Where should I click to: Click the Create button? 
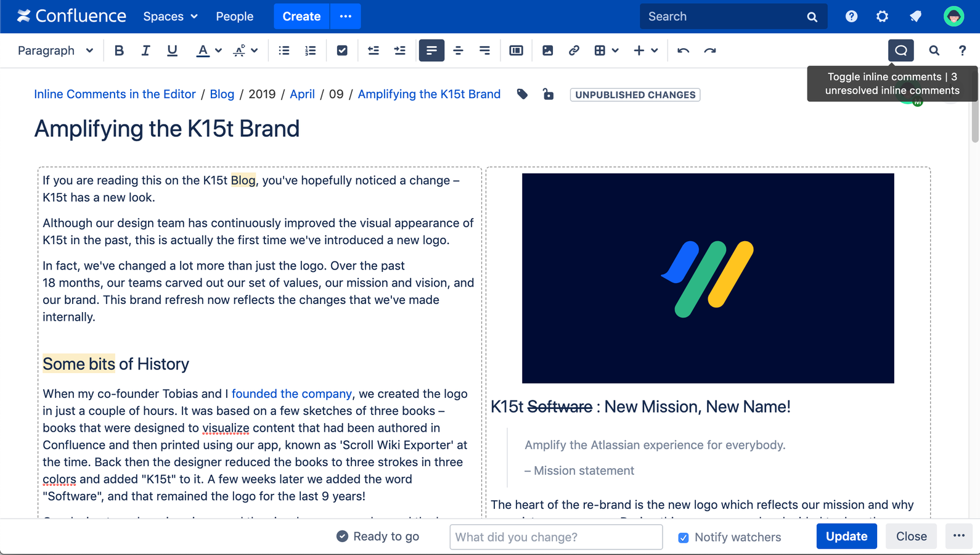(x=301, y=17)
